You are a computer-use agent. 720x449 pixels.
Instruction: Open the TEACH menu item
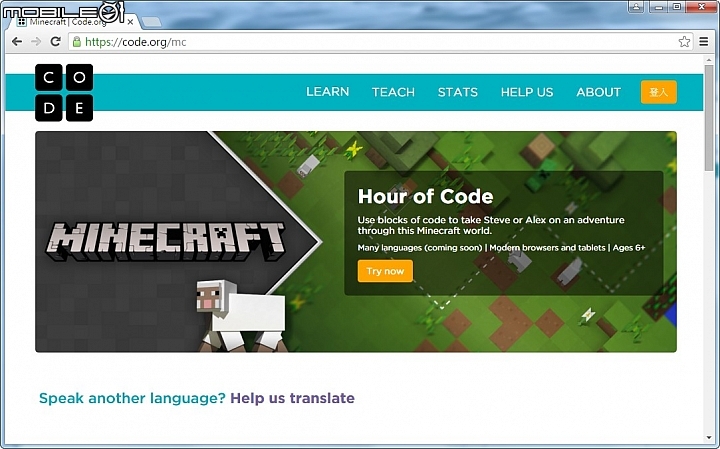click(x=393, y=92)
